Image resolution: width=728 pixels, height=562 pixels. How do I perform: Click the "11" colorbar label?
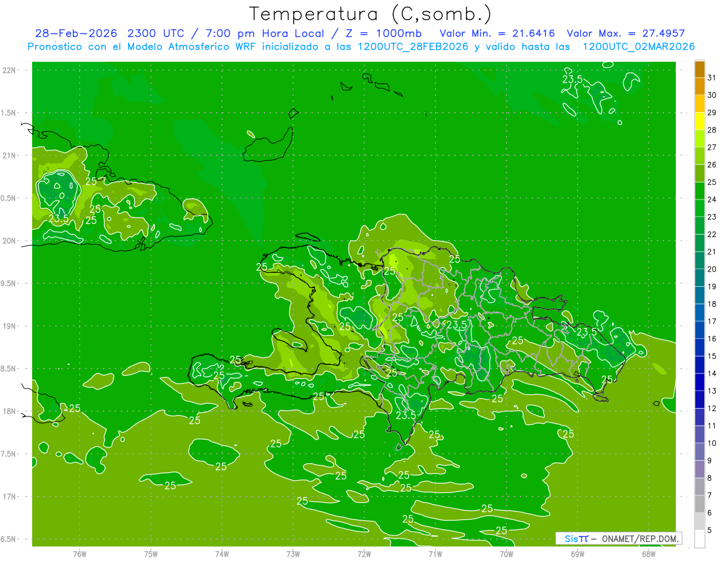712,426
